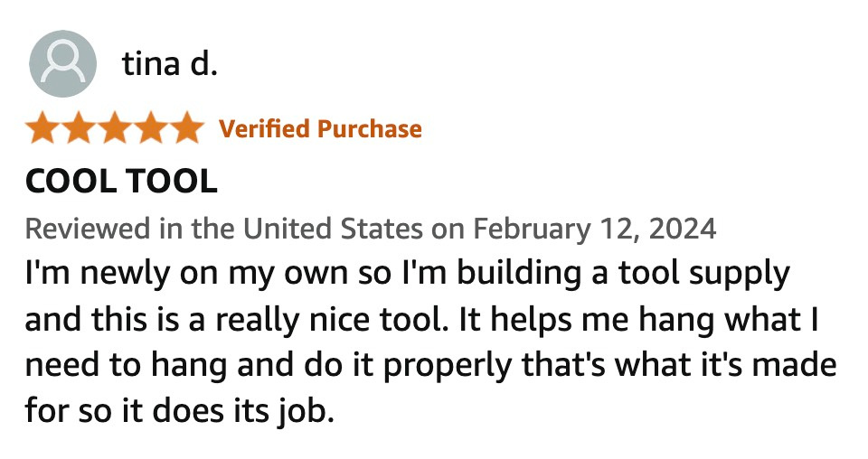The height and width of the screenshot is (459, 868).
Task: Open the COOL TOOL review title
Action: 121,182
